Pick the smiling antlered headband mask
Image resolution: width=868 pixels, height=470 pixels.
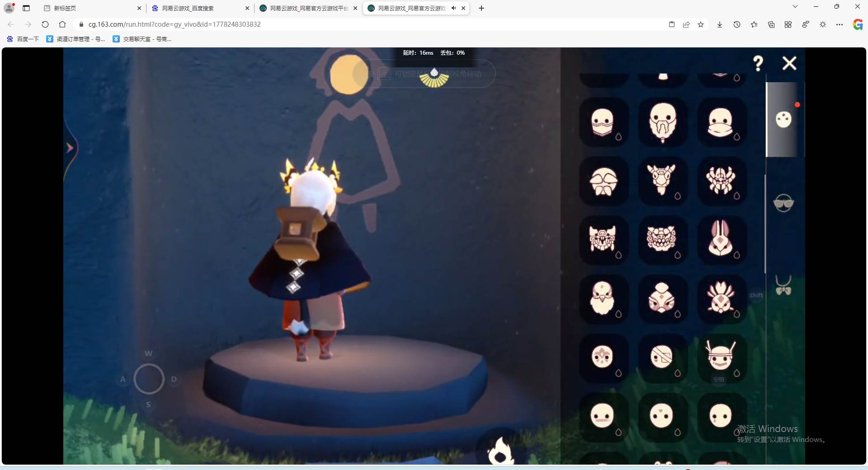722,358
